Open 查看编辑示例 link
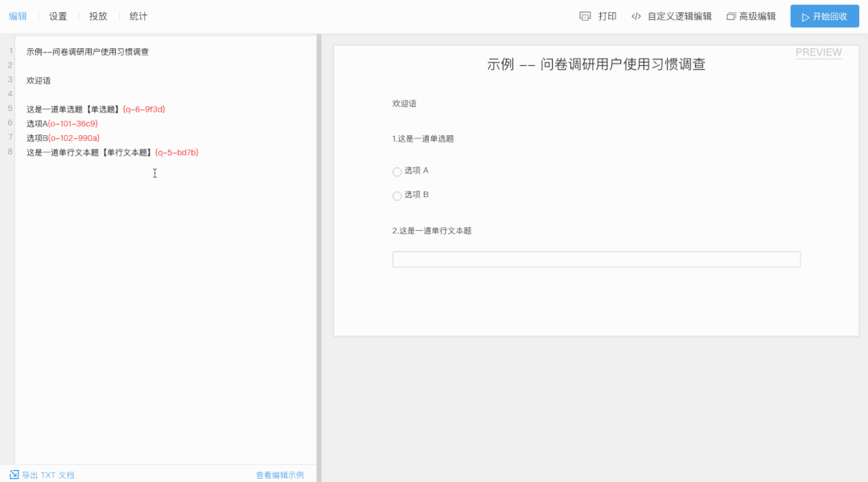This screenshot has height=482, width=868. pos(280,475)
